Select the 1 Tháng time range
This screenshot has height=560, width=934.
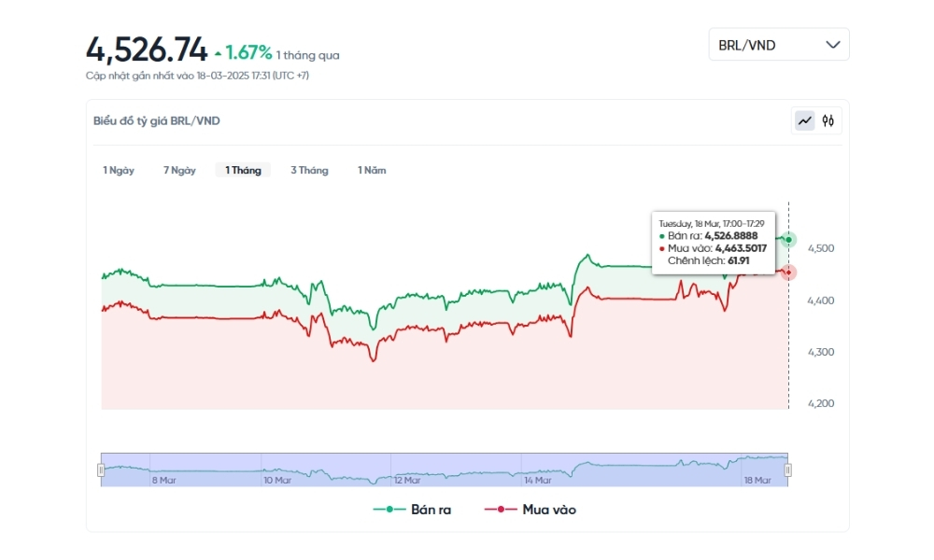[243, 170]
